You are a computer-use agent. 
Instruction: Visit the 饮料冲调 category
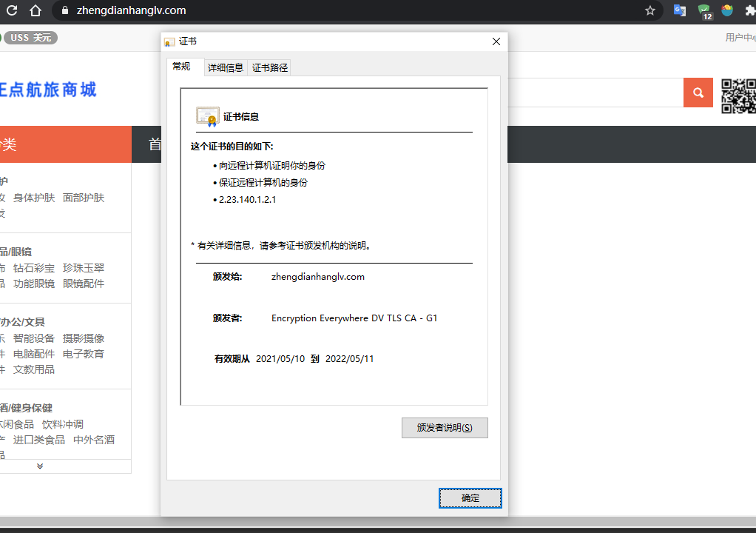(x=63, y=424)
